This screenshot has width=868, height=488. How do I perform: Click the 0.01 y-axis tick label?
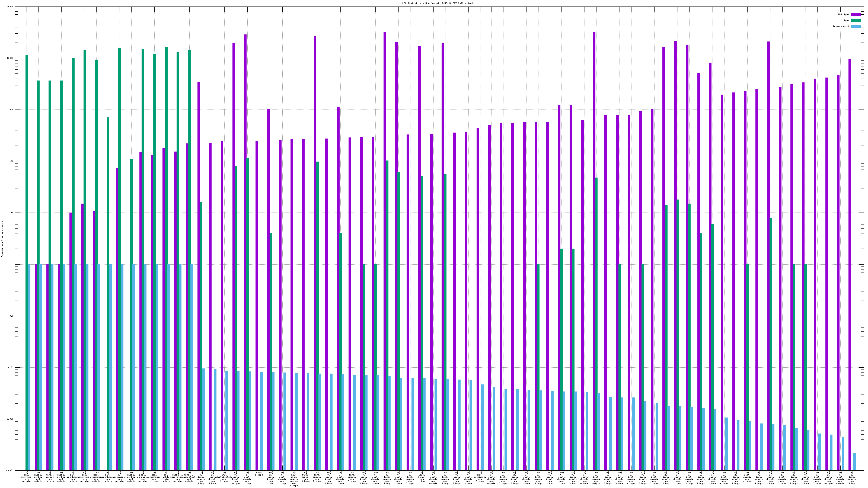[x=11, y=368]
